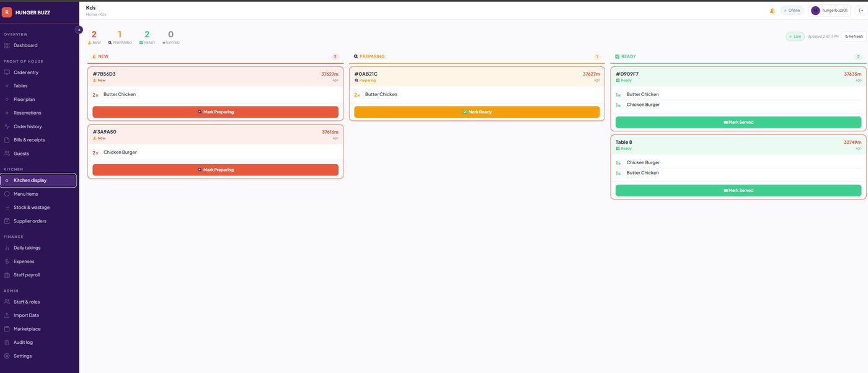Select order ID #D909F7
868x373 pixels.
coord(627,74)
